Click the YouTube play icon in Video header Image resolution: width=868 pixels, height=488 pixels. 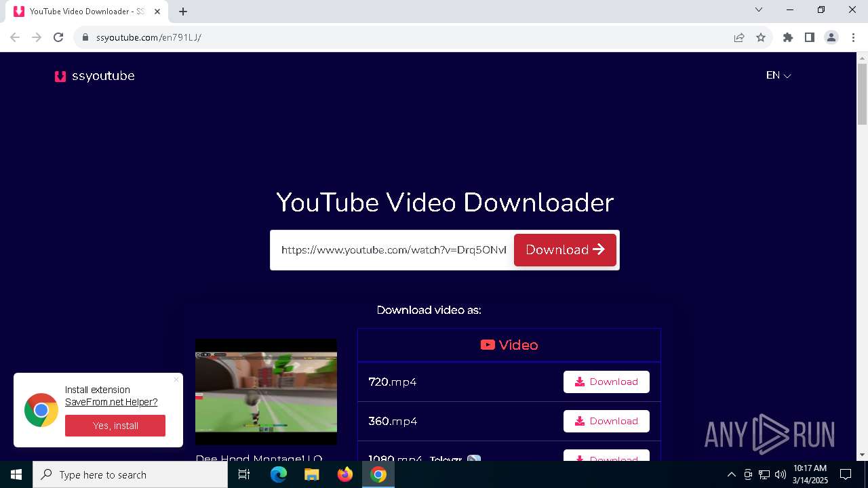pyautogui.click(x=488, y=345)
